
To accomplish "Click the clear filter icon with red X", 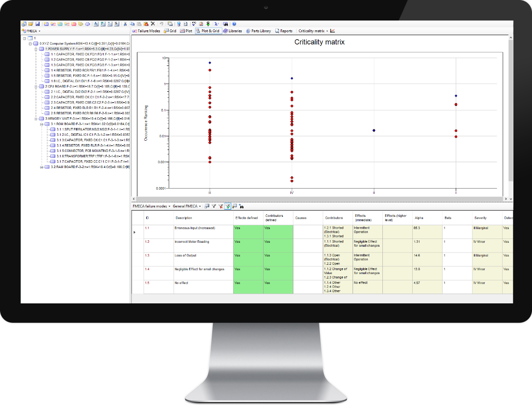I will pos(221,206).
